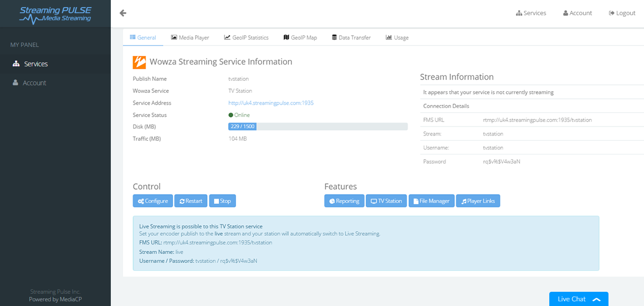Screen dimensions: 644x306
Task: Open the Live Chat widget
Action: (579, 299)
